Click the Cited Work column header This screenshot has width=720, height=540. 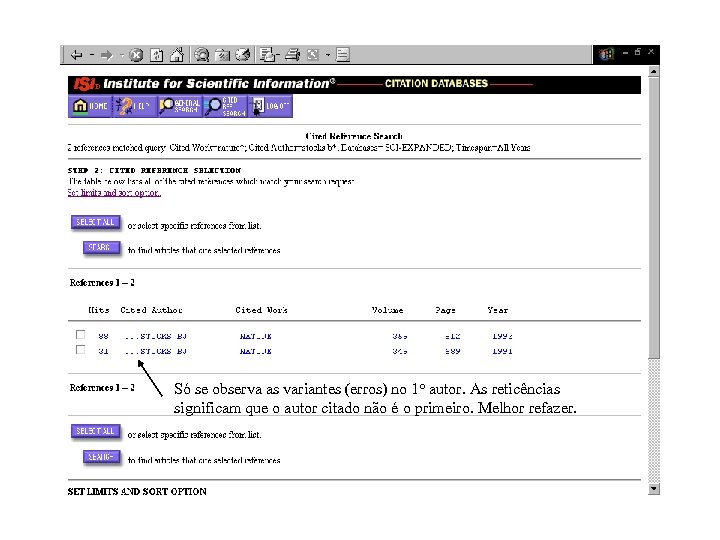tap(261, 310)
